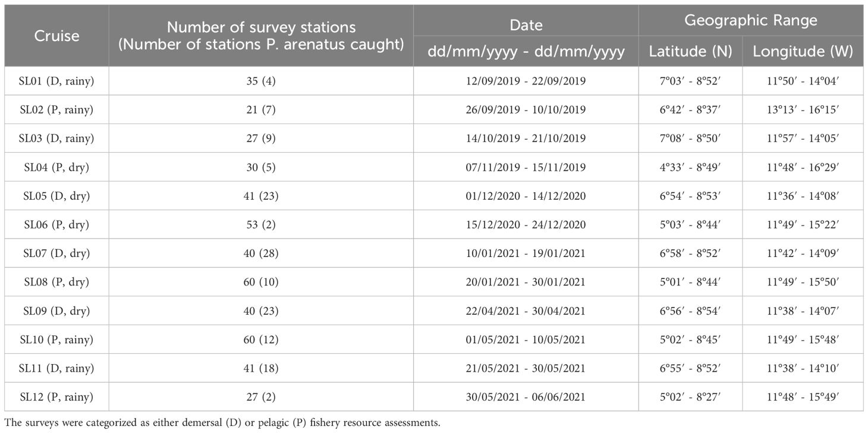Click the SL05 (D, dry) cruise cell
868x433 pixels.
(57, 196)
